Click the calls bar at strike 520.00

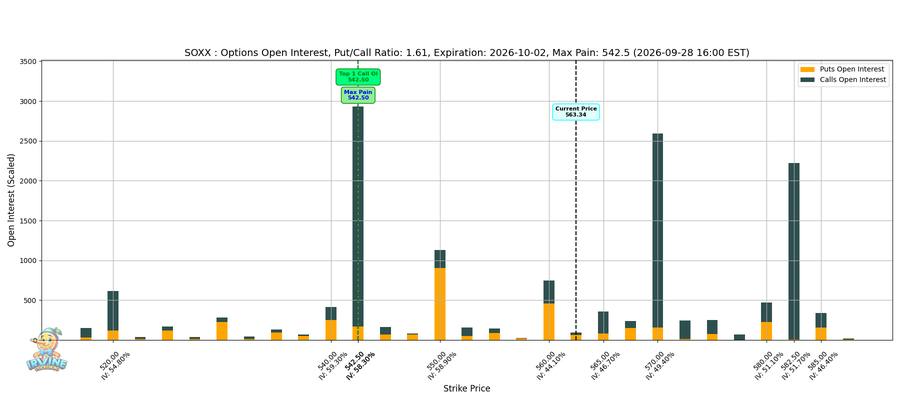(113, 310)
